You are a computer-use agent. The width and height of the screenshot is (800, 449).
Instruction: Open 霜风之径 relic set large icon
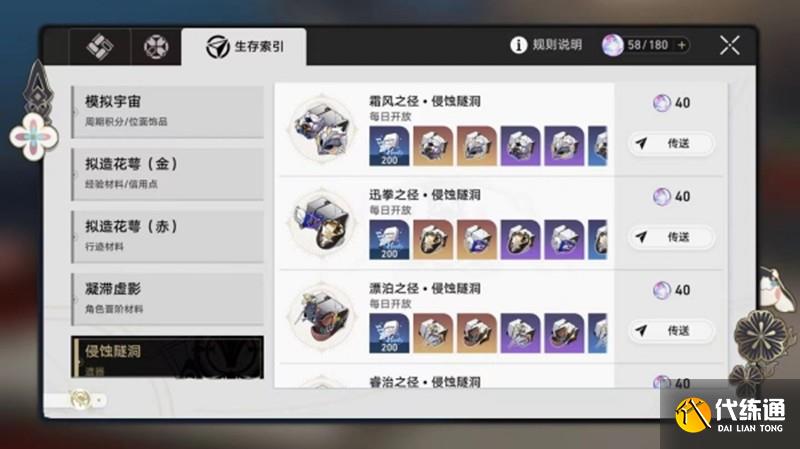click(322, 129)
